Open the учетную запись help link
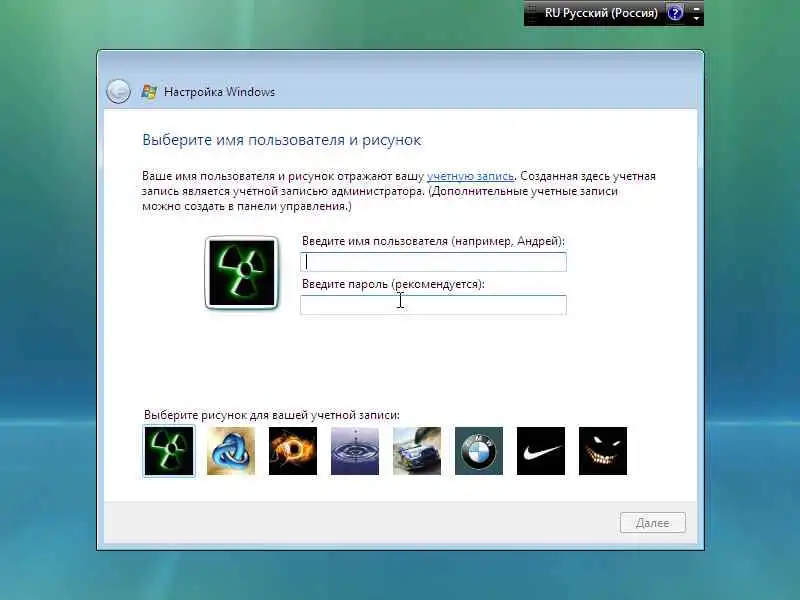The width and height of the screenshot is (800, 600). (470, 176)
